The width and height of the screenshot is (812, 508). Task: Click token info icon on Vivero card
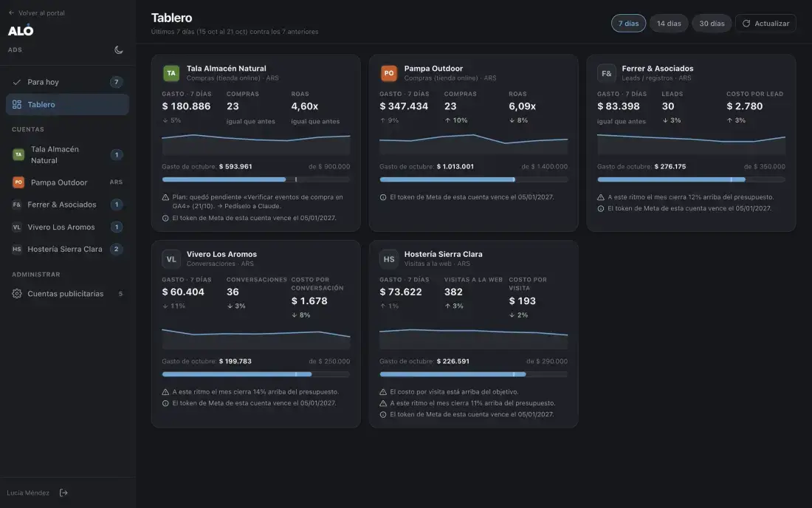[x=165, y=403]
